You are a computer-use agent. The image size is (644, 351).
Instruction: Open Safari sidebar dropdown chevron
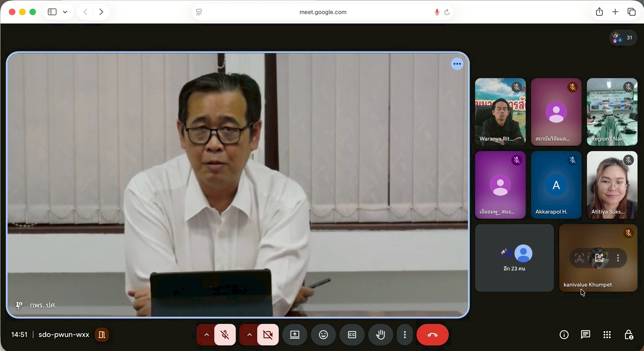[65, 12]
